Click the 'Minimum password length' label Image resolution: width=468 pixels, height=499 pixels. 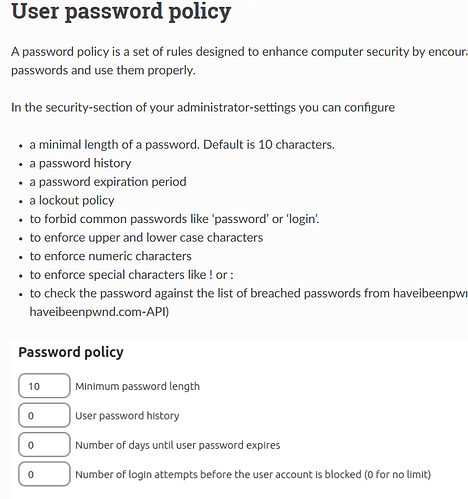click(137, 386)
